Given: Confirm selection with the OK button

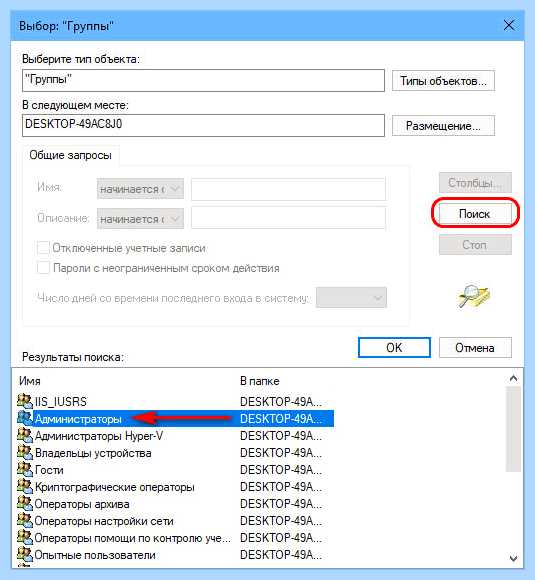Looking at the screenshot, I should tap(394, 347).
